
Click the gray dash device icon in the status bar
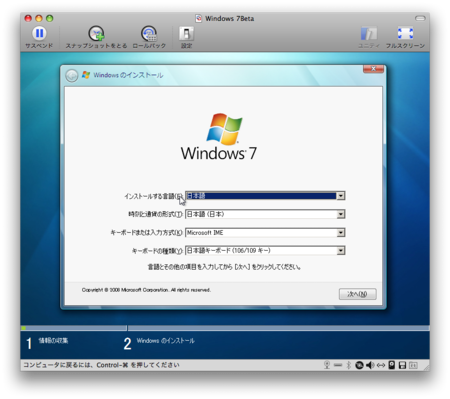pos(338,365)
